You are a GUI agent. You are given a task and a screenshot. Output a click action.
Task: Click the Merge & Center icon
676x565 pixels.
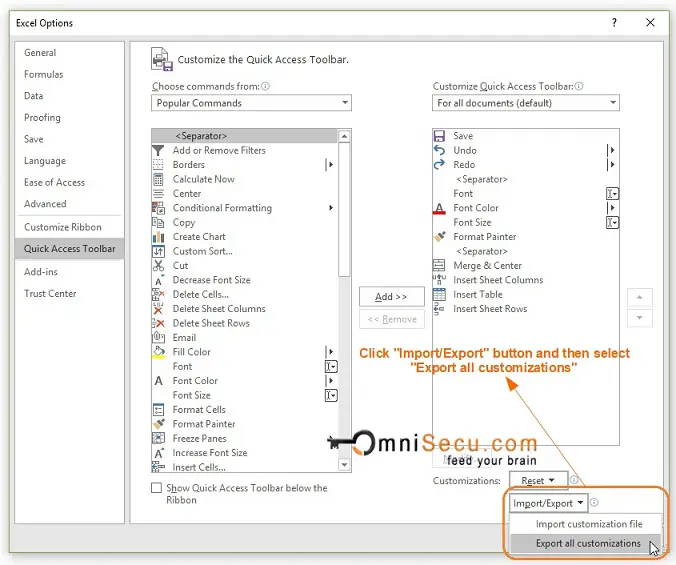click(x=439, y=265)
